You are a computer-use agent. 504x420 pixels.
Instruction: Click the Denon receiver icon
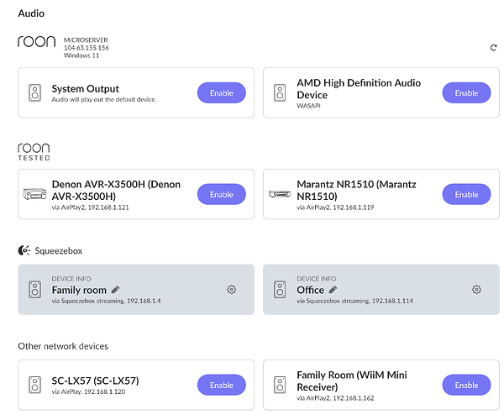tap(34, 194)
